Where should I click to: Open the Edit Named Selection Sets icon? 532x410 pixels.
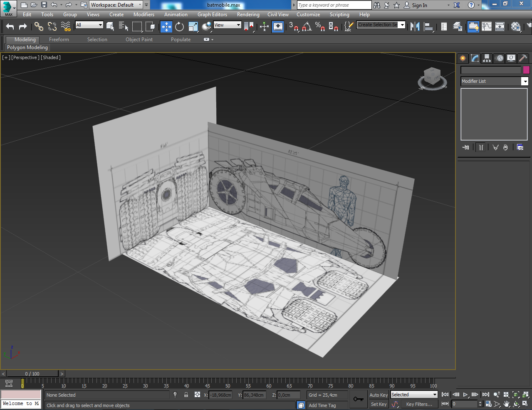[x=349, y=27]
